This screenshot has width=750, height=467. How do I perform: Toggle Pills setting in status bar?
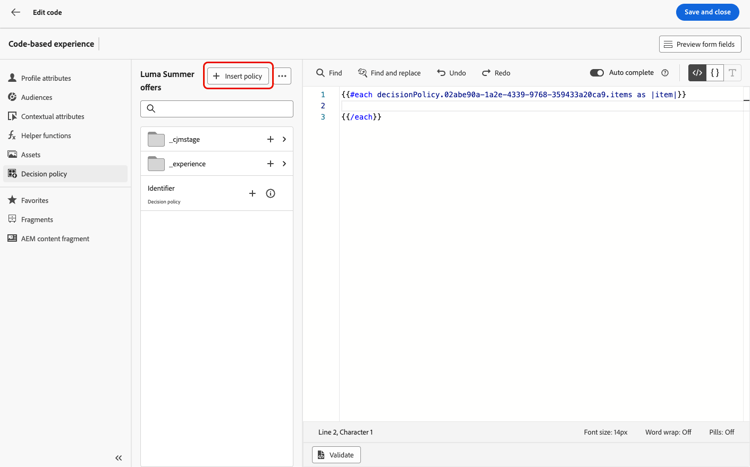(722, 432)
